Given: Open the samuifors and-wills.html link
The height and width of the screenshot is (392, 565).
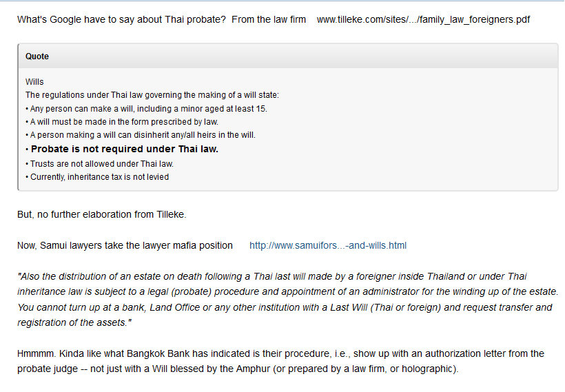Looking at the screenshot, I should pyautogui.click(x=328, y=246).
